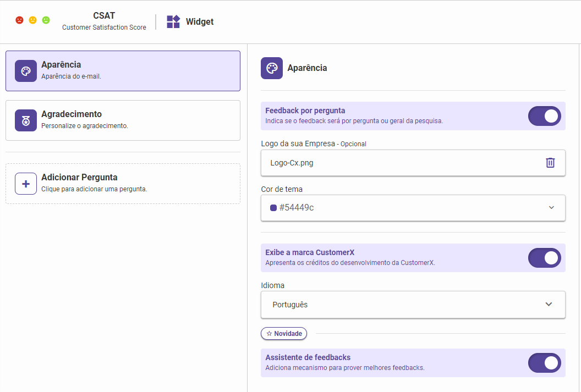Click the green happy face icon
The width and height of the screenshot is (581, 392).
coord(46,20)
